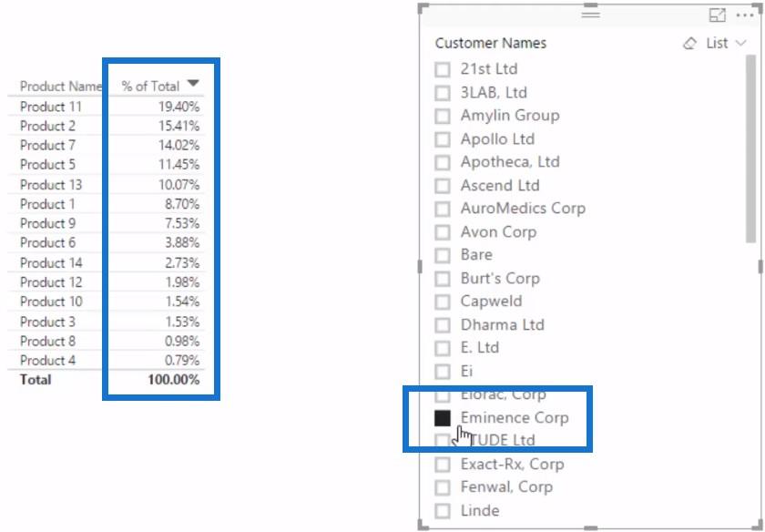Enable the Dharma Ltd checkbox
This screenshot has height=532, width=765.
443,325
